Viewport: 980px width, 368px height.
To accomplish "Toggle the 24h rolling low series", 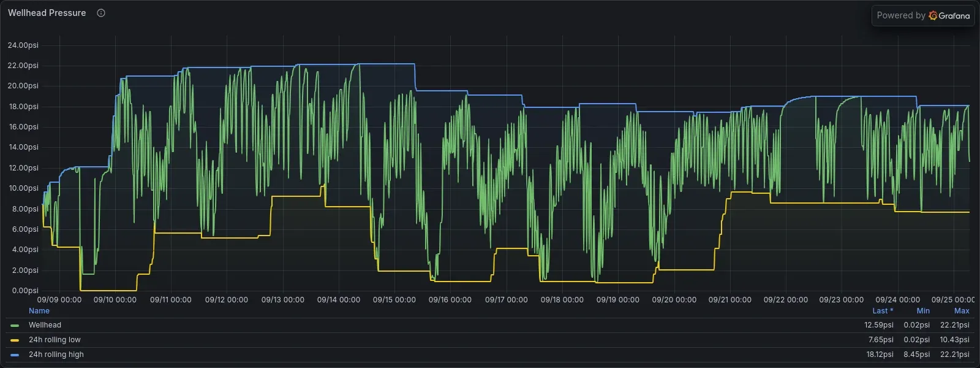I will 55,340.
